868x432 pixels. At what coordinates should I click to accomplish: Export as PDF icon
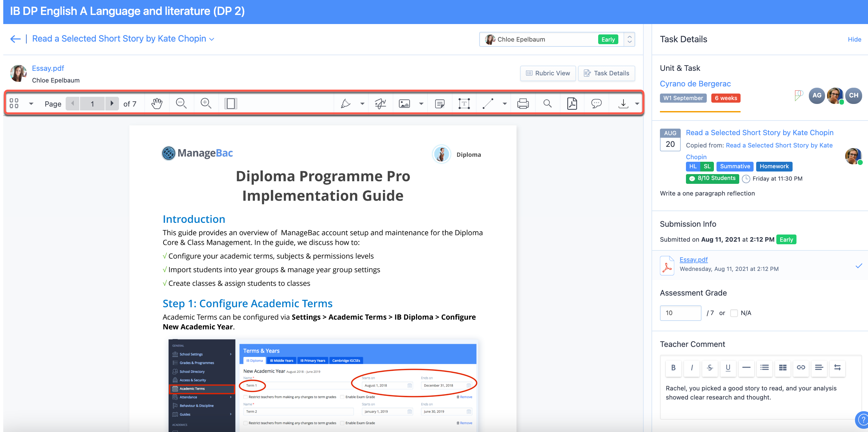[x=572, y=103]
